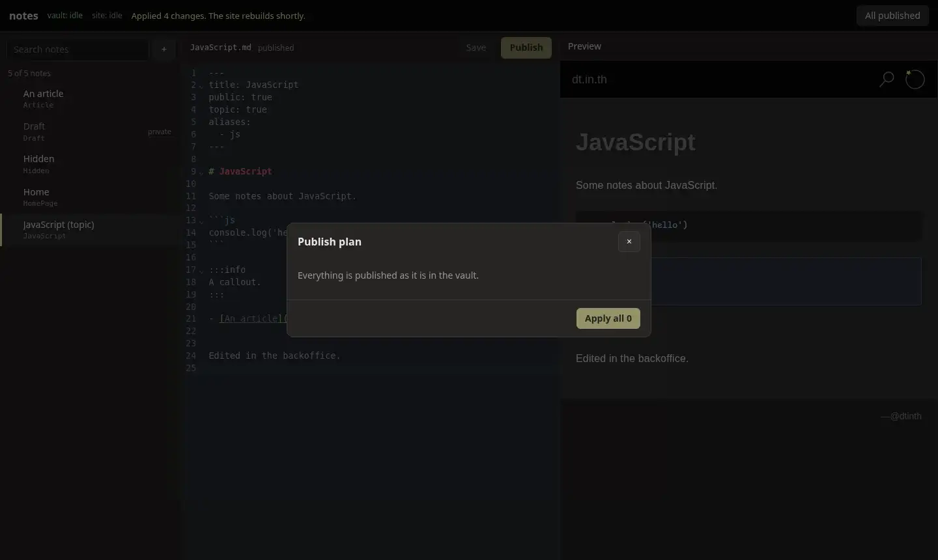Click the Publish button in editor toolbar
The image size is (938, 560).
coord(526,48)
